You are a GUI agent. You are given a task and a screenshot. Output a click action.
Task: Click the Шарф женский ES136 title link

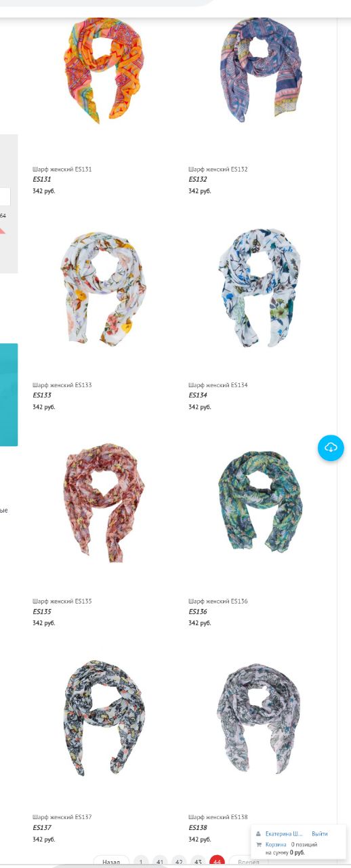218,601
